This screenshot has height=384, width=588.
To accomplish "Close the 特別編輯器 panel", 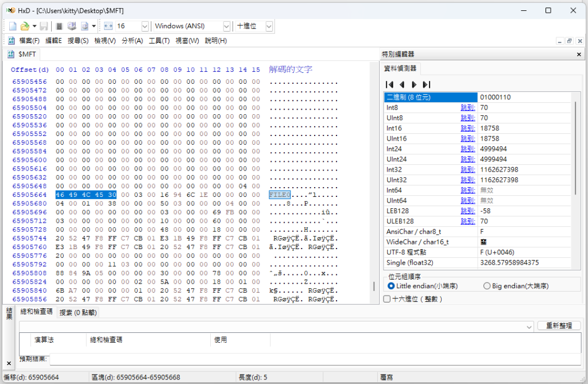I will coord(579,55).
